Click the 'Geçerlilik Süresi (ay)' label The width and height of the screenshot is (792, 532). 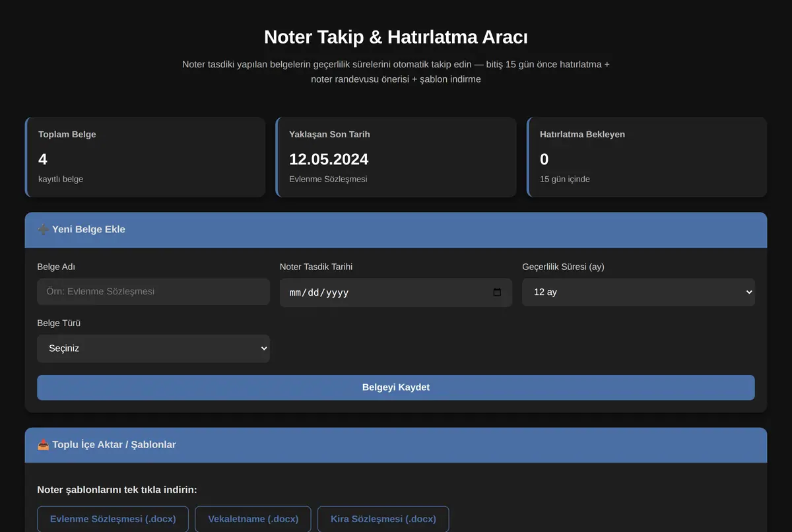(563, 267)
